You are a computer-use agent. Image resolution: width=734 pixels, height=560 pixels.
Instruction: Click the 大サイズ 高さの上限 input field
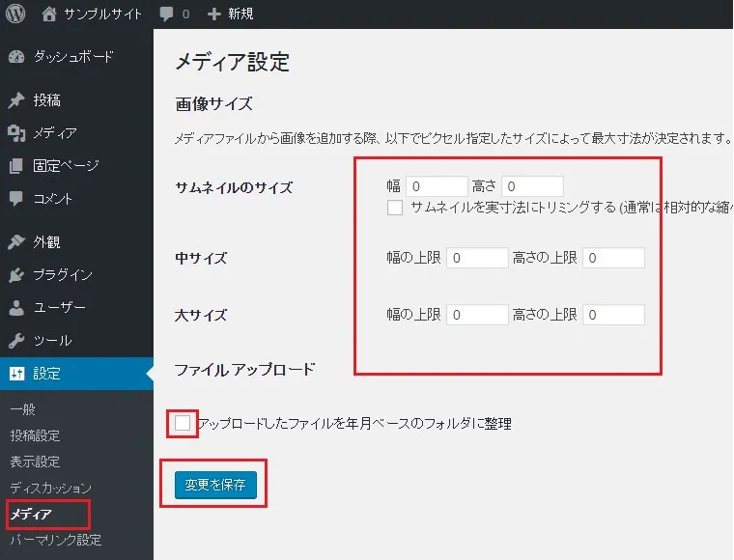pyautogui.click(x=613, y=315)
